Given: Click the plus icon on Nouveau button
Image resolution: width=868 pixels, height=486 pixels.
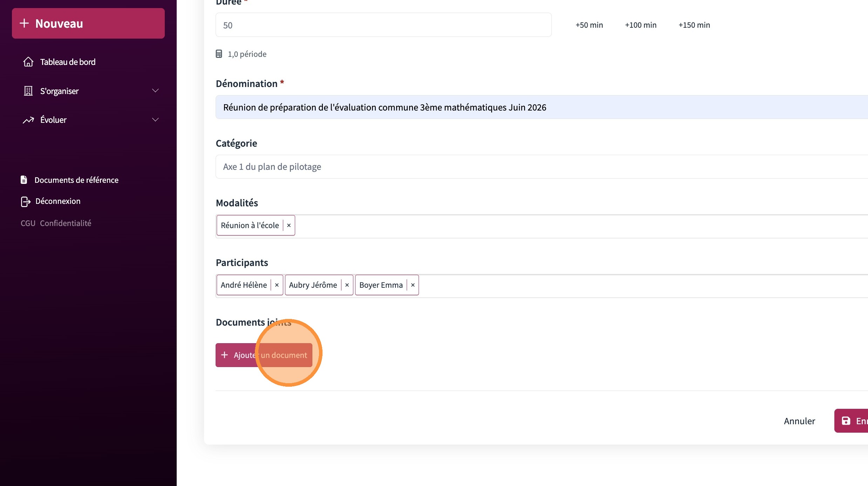Looking at the screenshot, I should click(x=24, y=24).
